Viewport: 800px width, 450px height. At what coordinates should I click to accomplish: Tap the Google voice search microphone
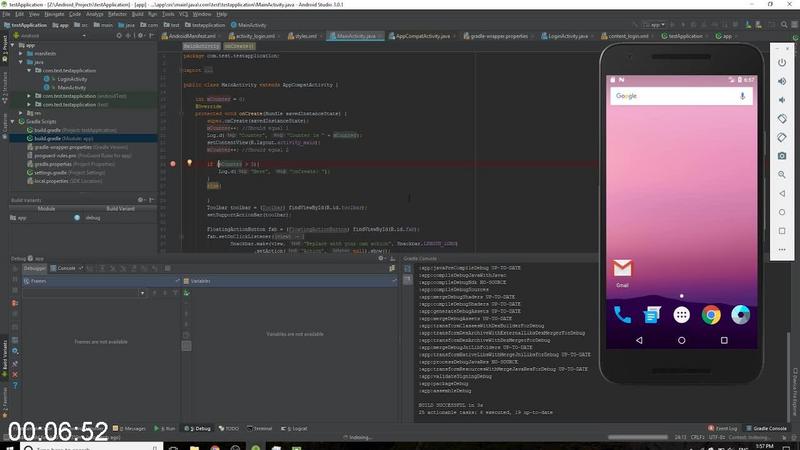pyautogui.click(x=742, y=96)
